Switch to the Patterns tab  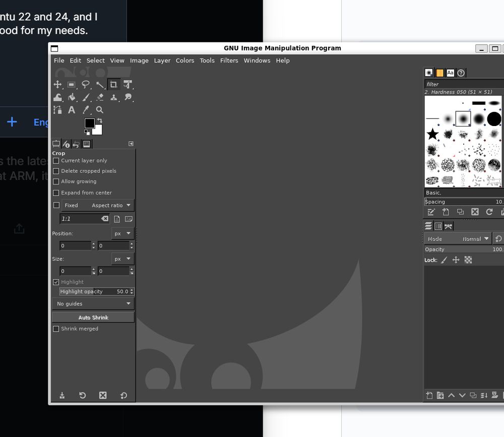[x=439, y=73]
